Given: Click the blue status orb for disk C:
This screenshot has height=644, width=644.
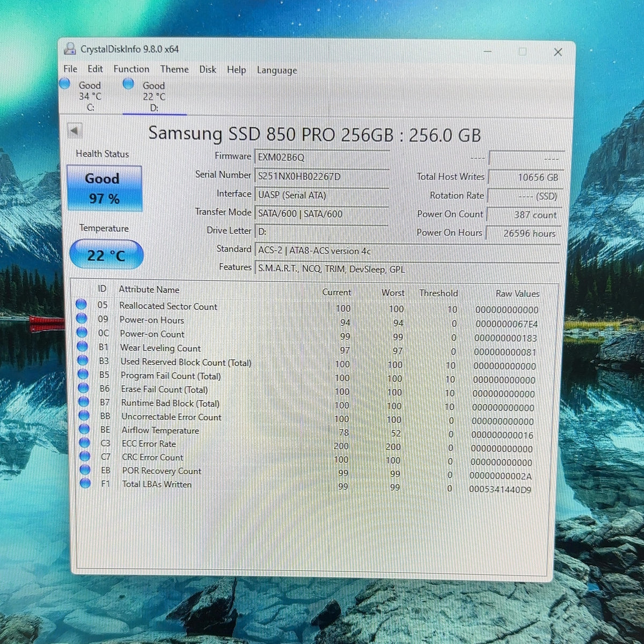Looking at the screenshot, I should pos(65,84).
